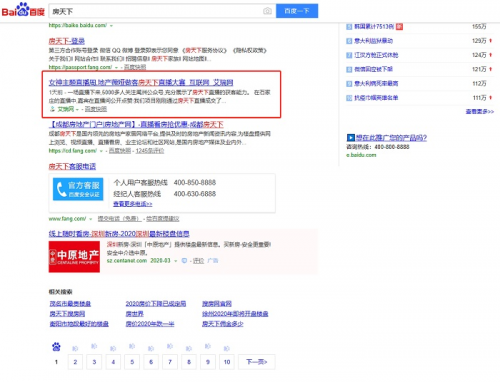
Task: Click the 下一页 next page button
Action: point(257,362)
